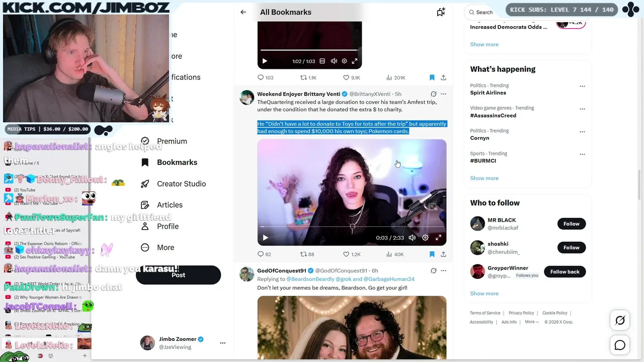
Task: Open Articles in sidebar
Action: pyautogui.click(x=162, y=205)
